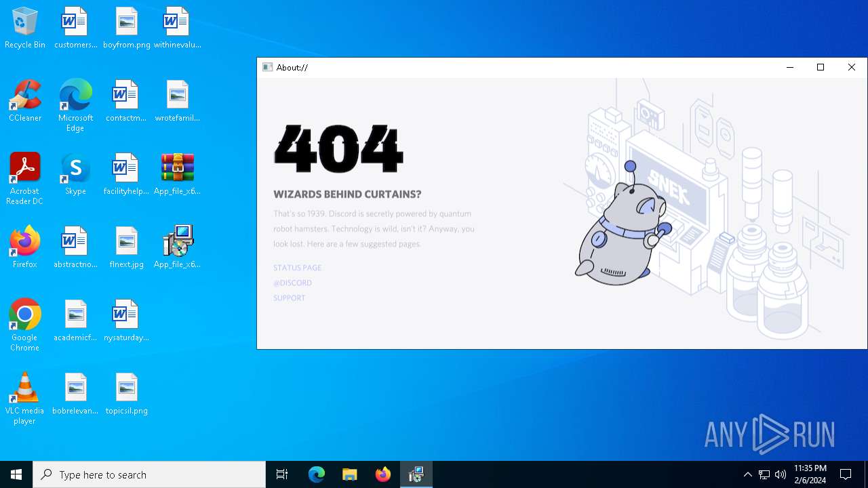Click the 404 heading text
Image resolution: width=868 pixels, height=488 pixels.
(338, 148)
